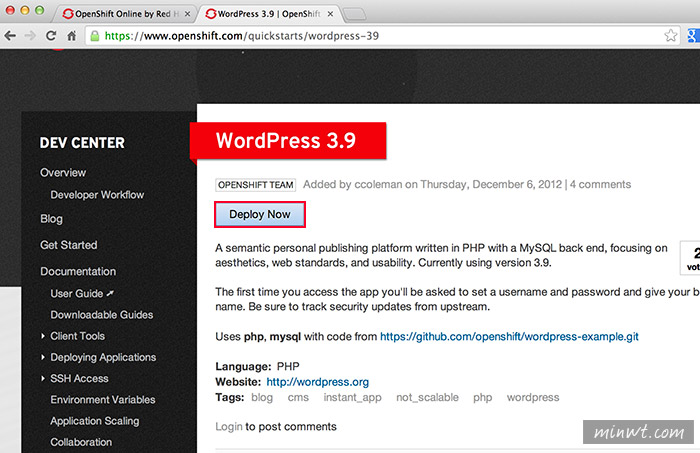Expand Client Tools arrow

[x=43, y=336]
